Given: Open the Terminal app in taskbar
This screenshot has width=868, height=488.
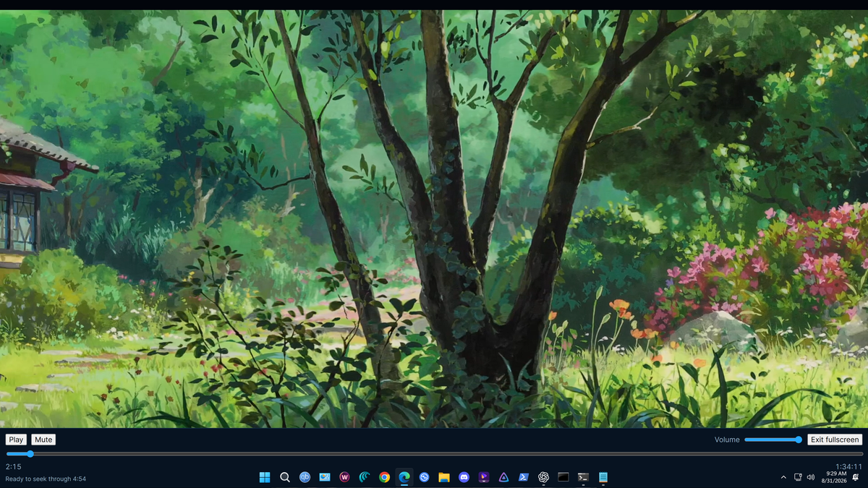Looking at the screenshot, I should tap(583, 477).
